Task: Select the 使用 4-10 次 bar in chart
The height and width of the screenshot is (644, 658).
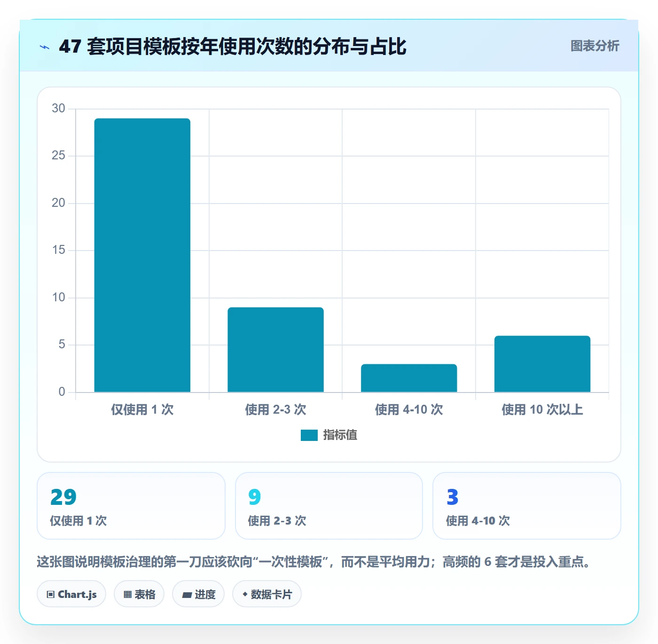Action: tap(409, 378)
